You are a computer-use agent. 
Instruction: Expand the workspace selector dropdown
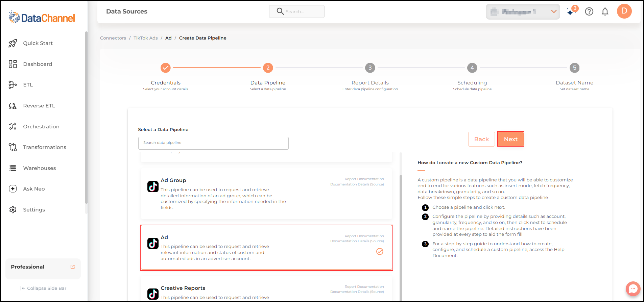(523, 12)
